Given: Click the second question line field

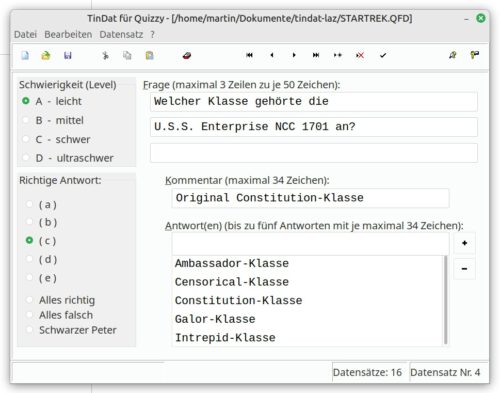Looking at the screenshot, I should click(x=314, y=127).
